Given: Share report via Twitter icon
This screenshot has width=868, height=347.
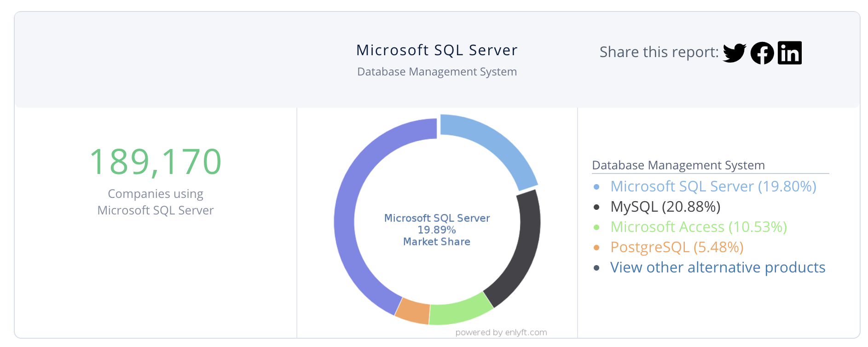Looking at the screenshot, I should tap(734, 53).
